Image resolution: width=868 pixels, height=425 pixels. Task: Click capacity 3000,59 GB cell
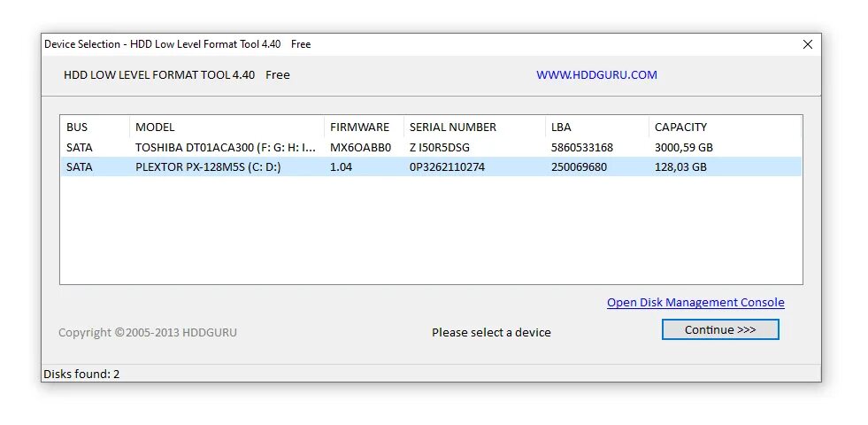(684, 148)
